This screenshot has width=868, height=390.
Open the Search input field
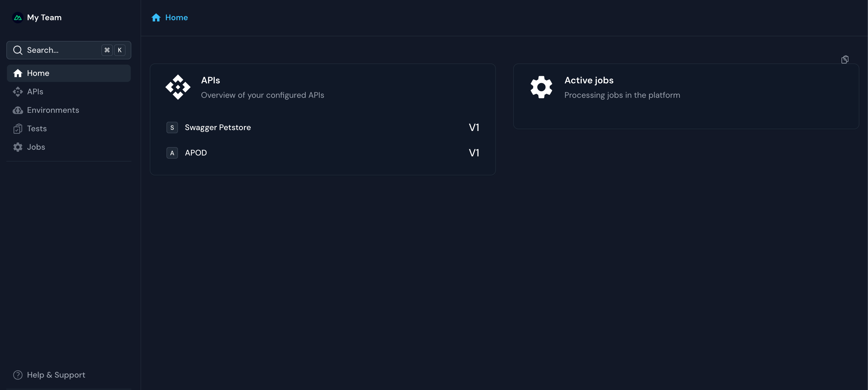(x=69, y=50)
